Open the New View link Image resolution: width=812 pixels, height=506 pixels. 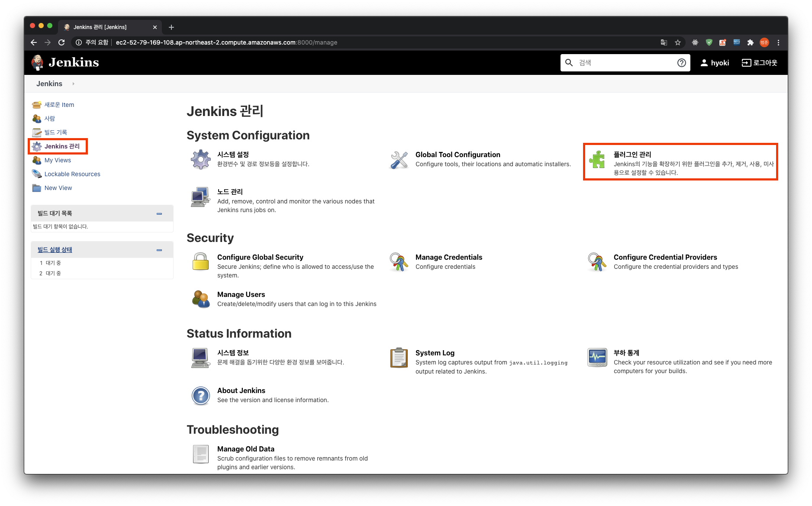tap(58, 188)
